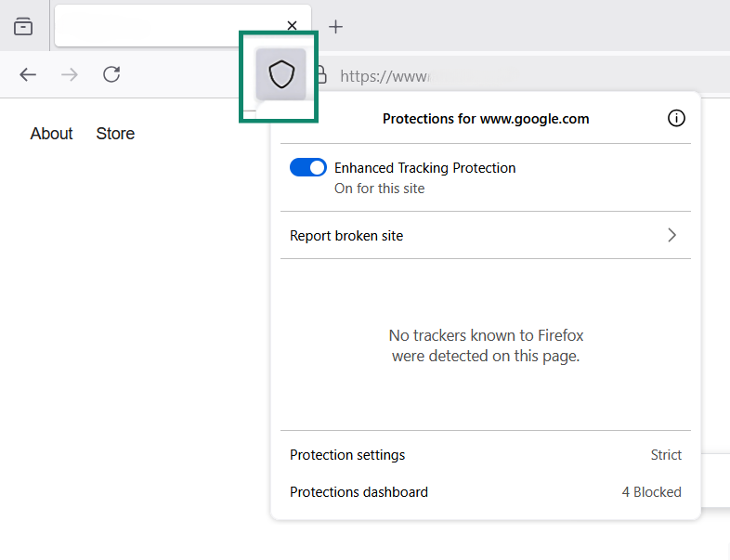
Task: Open the Store link on the page
Action: click(115, 134)
